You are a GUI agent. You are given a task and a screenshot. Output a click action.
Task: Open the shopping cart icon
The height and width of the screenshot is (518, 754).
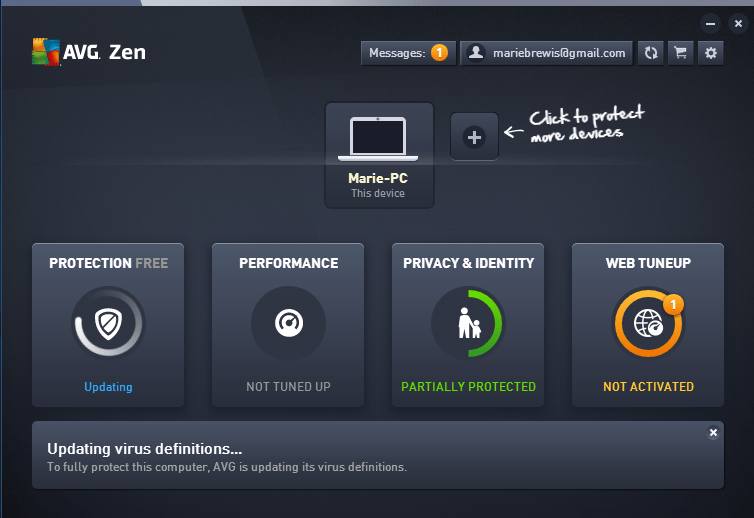coord(681,53)
